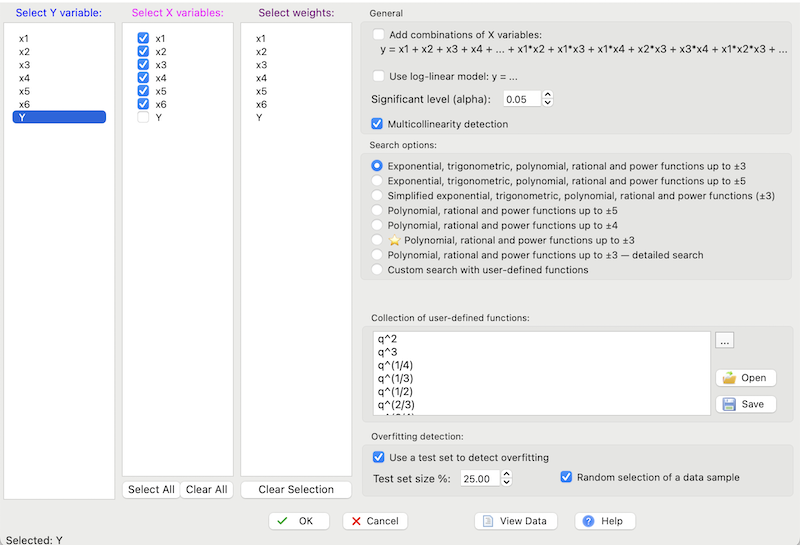Select Simplified exponential, trigonometric option
Image resolution: width=800 pixels, height=545 pixels.
(x=377, y=195)
